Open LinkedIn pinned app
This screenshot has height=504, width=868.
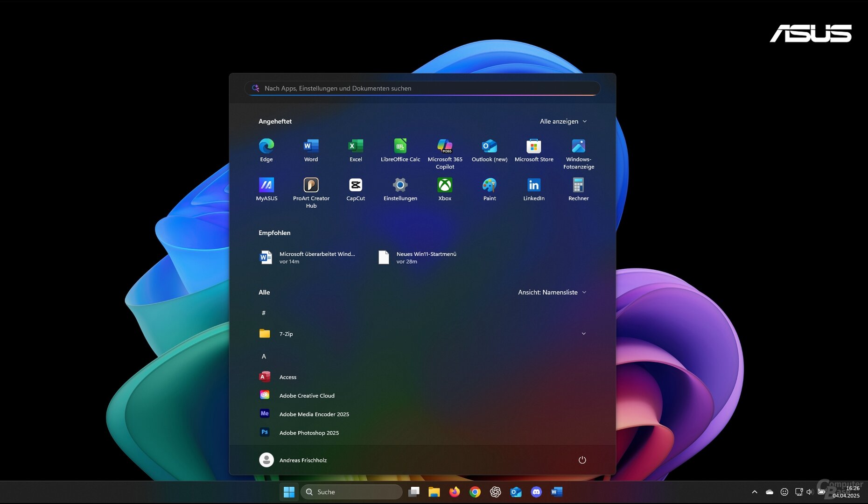pyautogui.click(x=534, y=189)
